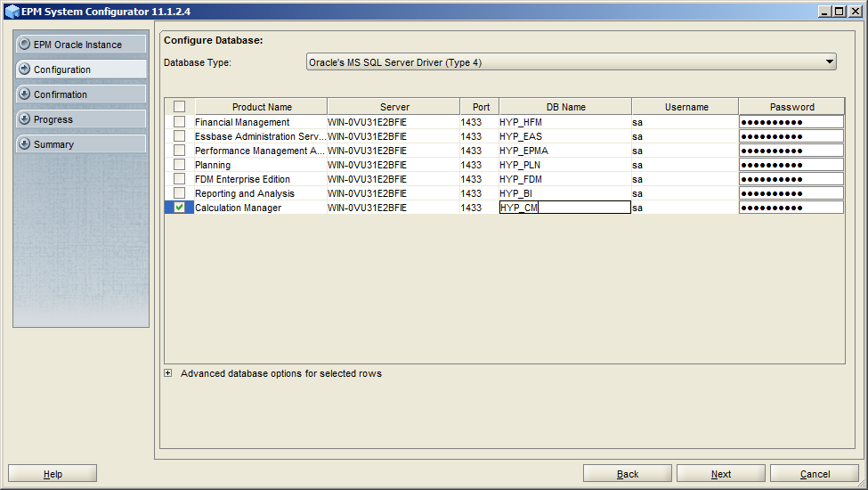Image resolution: width=868 pixels, height=490 pixels.
Task: Click the Reporting and Analysis password field
Action: pos(791,193)
